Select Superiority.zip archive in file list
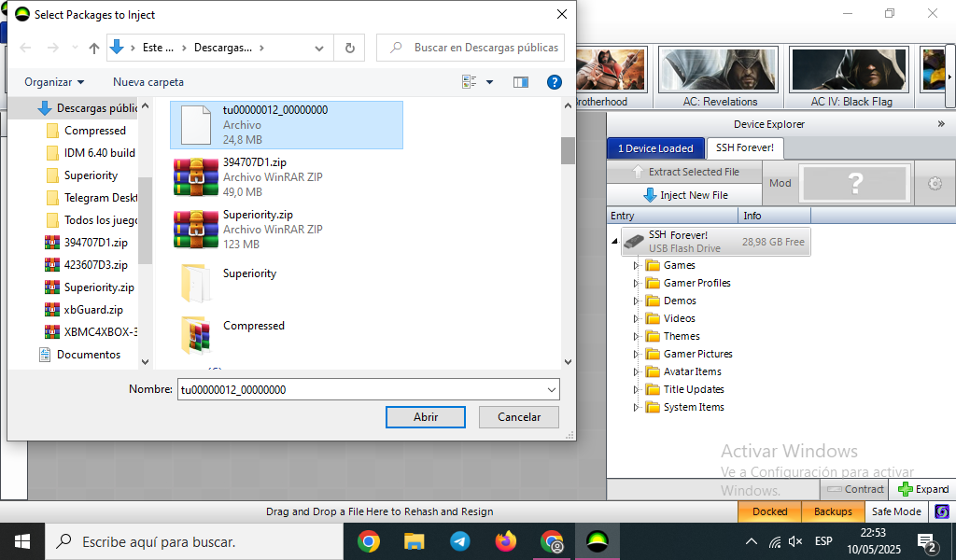This screenshot has height=560, width=956. click(x=287, y=230)
